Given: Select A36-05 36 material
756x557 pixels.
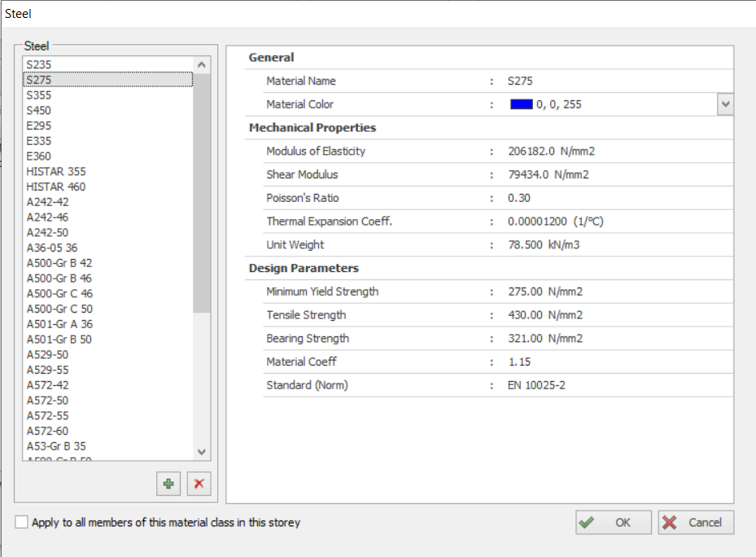Looking at the screenshot, I should [x=52, y=248].
